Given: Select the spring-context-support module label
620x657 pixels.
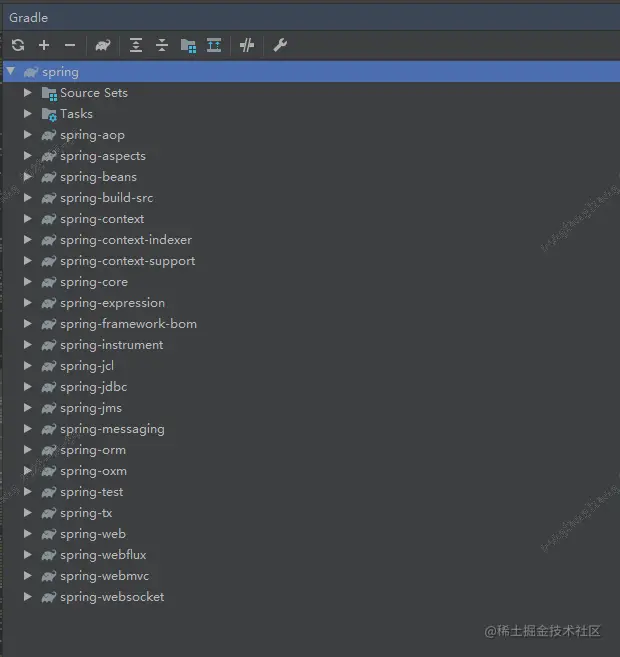Looking at the screenshot, I should click(x=127, y=261).
